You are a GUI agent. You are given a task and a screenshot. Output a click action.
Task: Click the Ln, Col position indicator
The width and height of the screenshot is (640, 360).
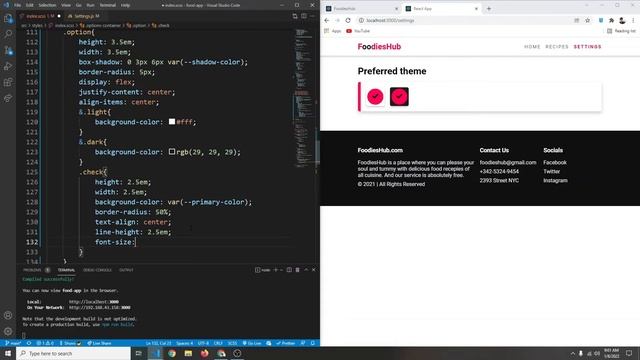coord(158,343)
